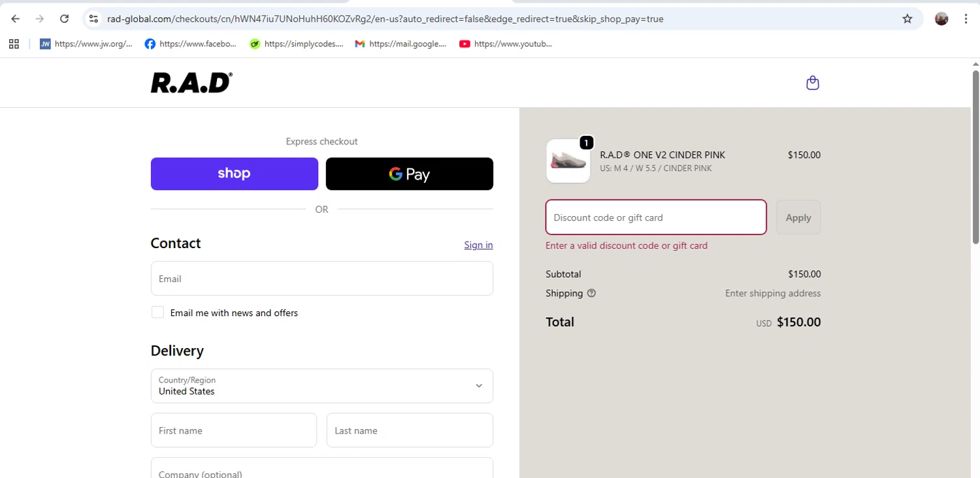Open the jw.org bookmark
The height and width of the screenshot is (478, 980).
[86, 44]
